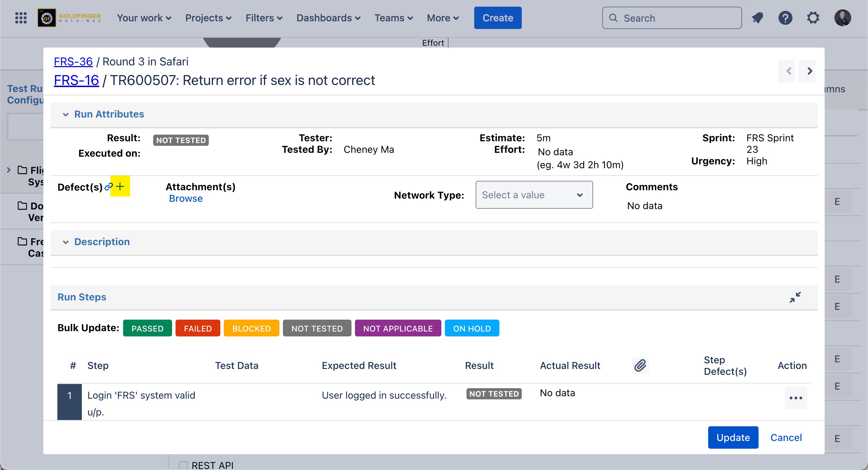The width and height of the screenshot is (868, 470).
Task: Click the add defect plus icon
Action: click(120, 186)
